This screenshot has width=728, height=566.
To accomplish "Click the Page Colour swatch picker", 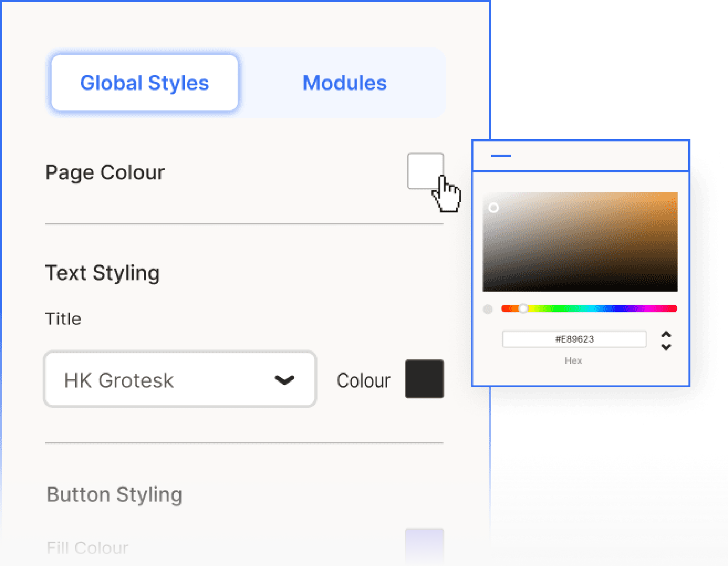I will [x=426, y=171].
